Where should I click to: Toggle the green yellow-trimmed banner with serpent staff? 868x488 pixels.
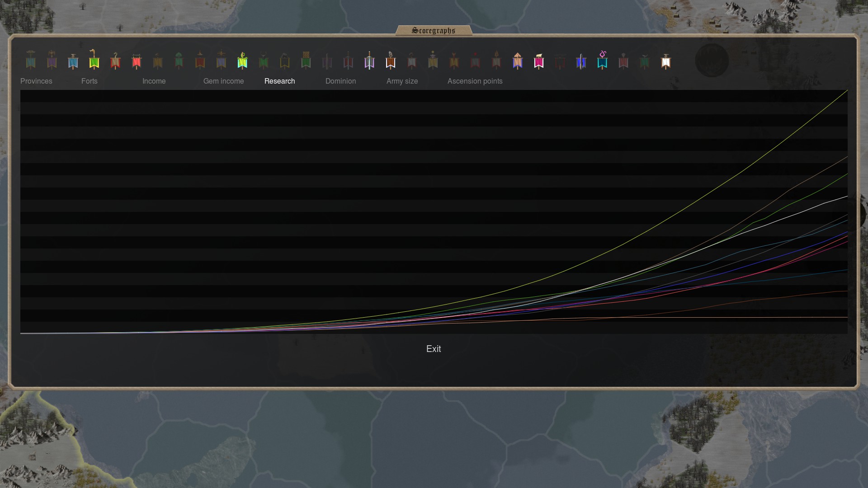(x=94, y=59)
